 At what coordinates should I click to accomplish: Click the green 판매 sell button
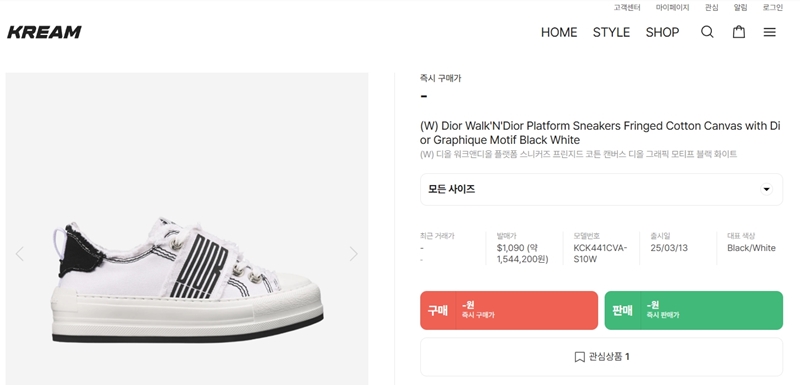[x=693, y=310]
